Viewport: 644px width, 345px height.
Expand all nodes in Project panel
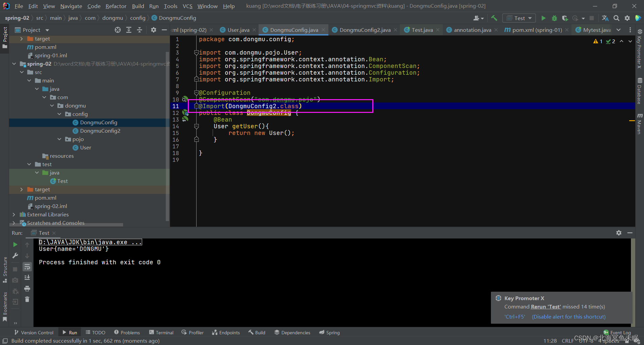coord(128,30)
